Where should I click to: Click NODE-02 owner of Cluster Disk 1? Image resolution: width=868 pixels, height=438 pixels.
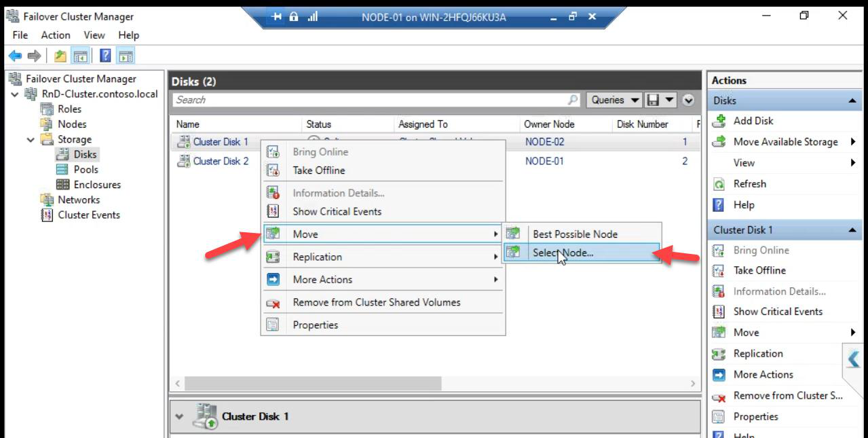(544, 142)
